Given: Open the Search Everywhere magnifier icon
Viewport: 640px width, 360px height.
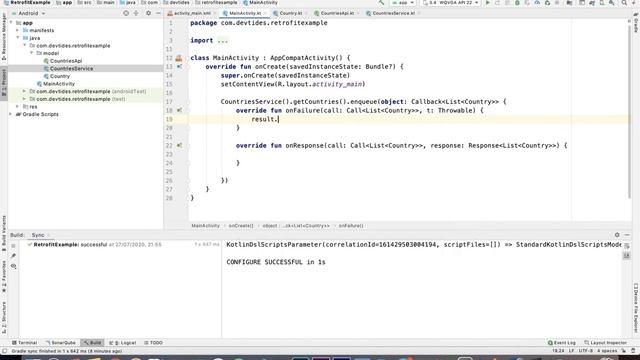Looking at the screenshot, I should pos(624,3).
